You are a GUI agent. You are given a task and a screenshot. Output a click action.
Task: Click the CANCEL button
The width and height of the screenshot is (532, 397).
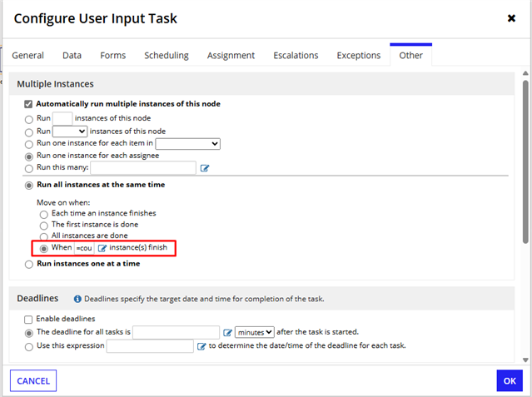tap(33, 380)
